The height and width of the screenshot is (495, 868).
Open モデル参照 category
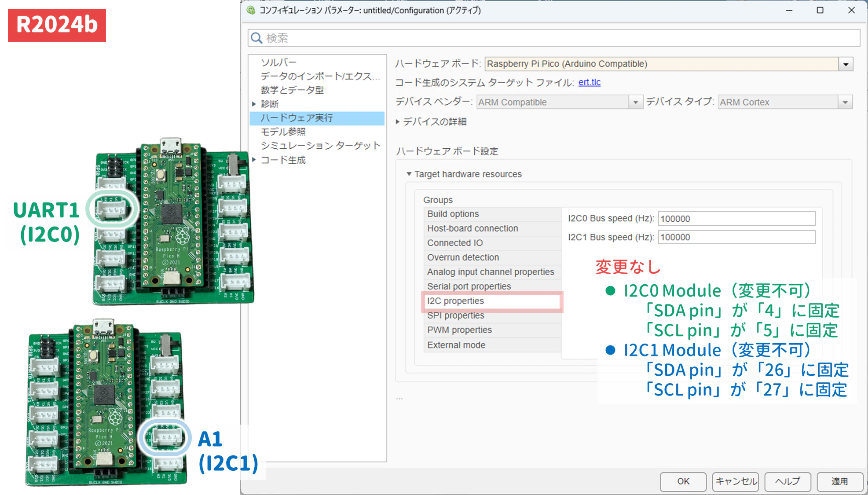(x=283, y=132)
